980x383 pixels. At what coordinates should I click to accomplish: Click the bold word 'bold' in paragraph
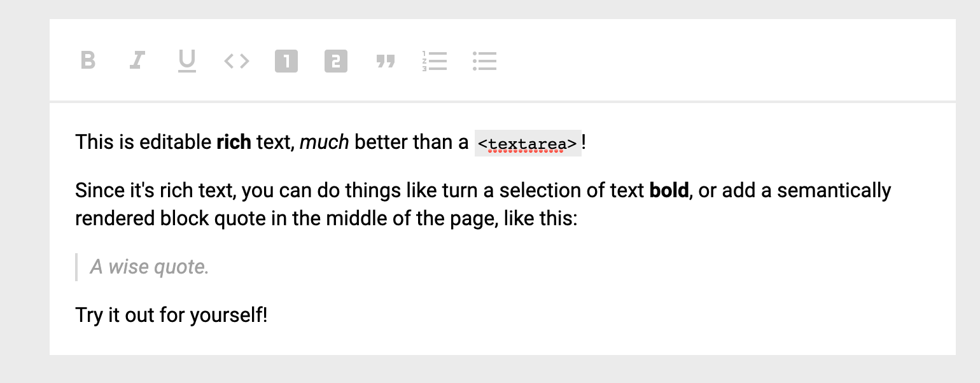669,190
